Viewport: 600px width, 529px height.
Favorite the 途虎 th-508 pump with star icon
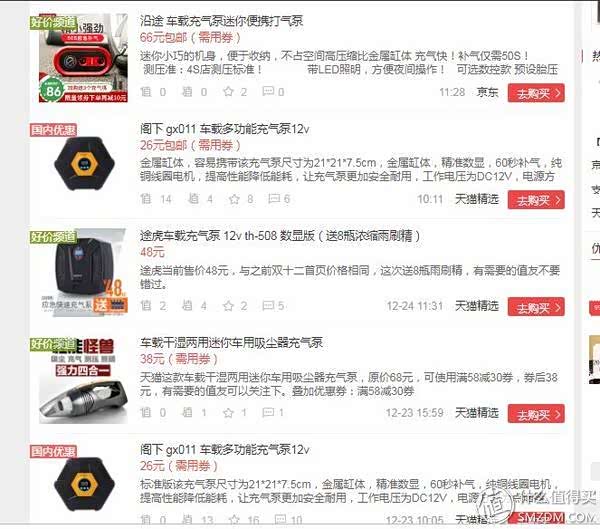click(x=228, y=305)
